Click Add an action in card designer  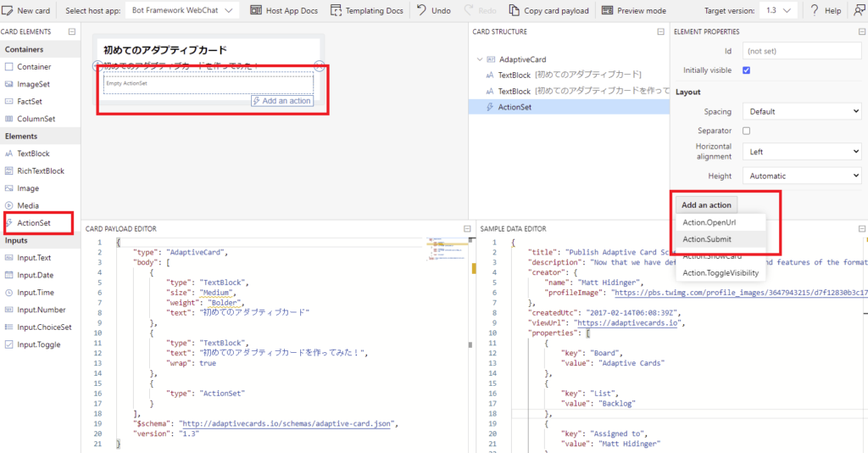tap(282, 101)
